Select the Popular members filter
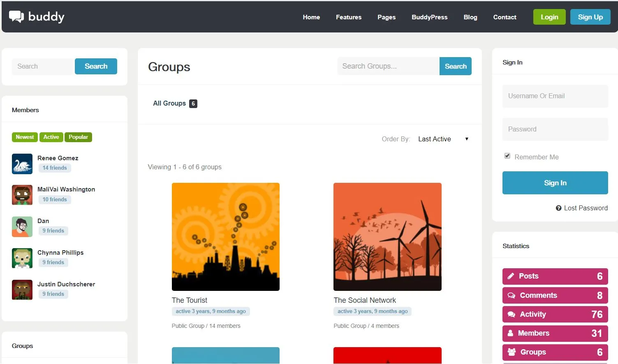618x364 pixels. 78,137
